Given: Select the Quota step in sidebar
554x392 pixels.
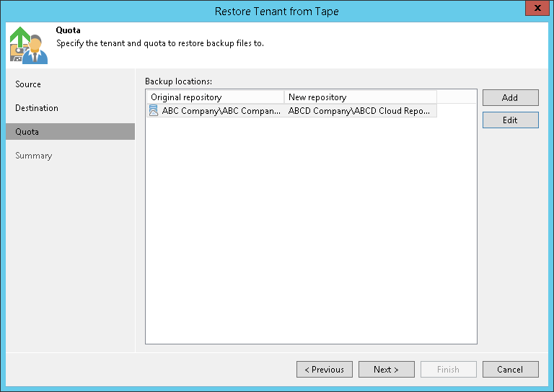Looking at the screenshot, I should (27, 132).
